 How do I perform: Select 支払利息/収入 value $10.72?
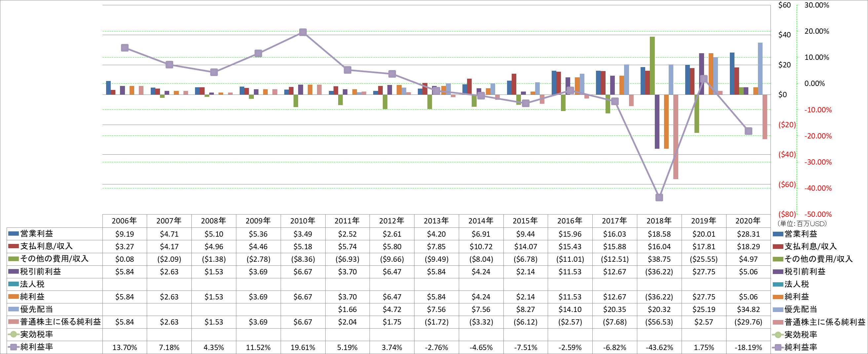pos(481,247)
